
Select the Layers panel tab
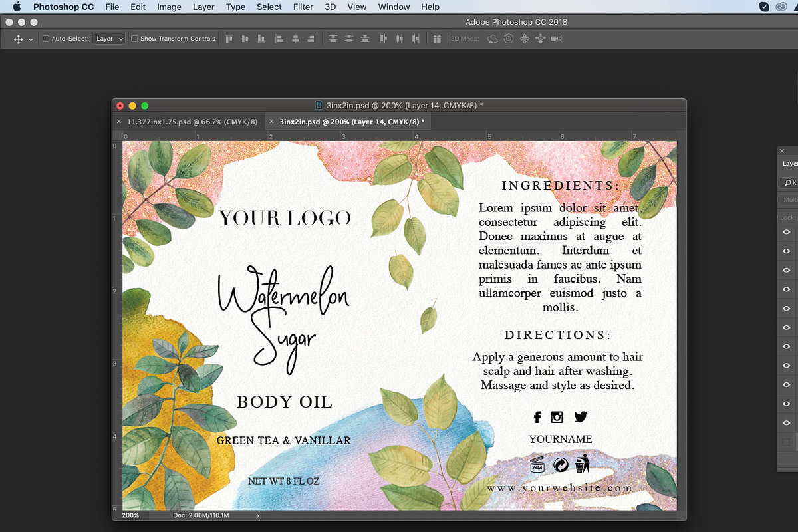789,164
